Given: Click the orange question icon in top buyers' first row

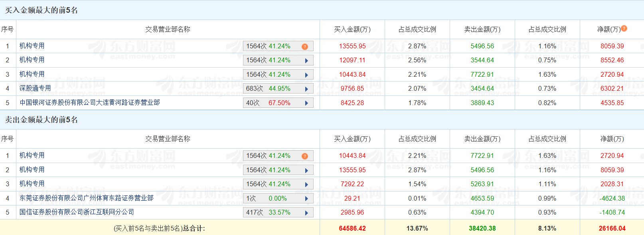Looking at the screenshot, I should tap(305, 46).
